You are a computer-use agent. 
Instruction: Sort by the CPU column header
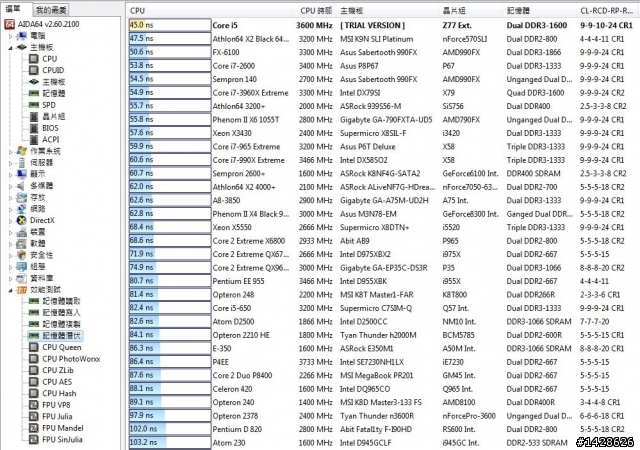coord(209,11)
